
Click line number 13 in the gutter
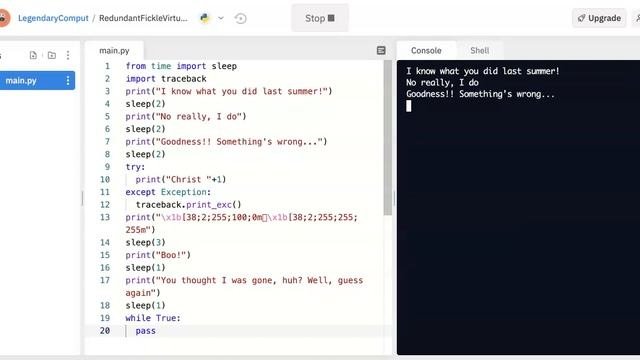coord(105,217)
